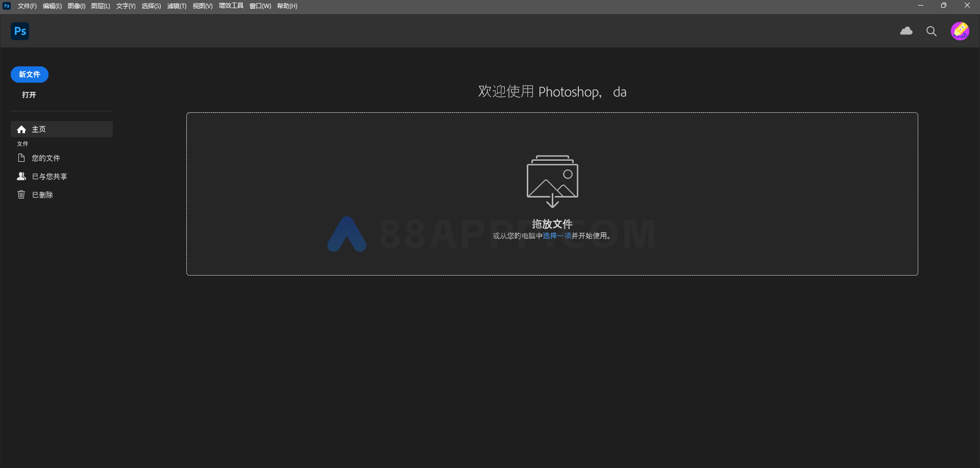
Task: Open the 帮助(H) menu
Action: click(287, 6)
